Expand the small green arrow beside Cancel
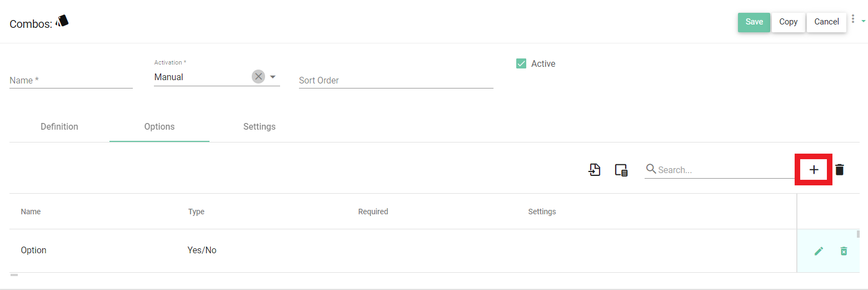Screen dimensions: 868x290 click(x=864, y=21)
